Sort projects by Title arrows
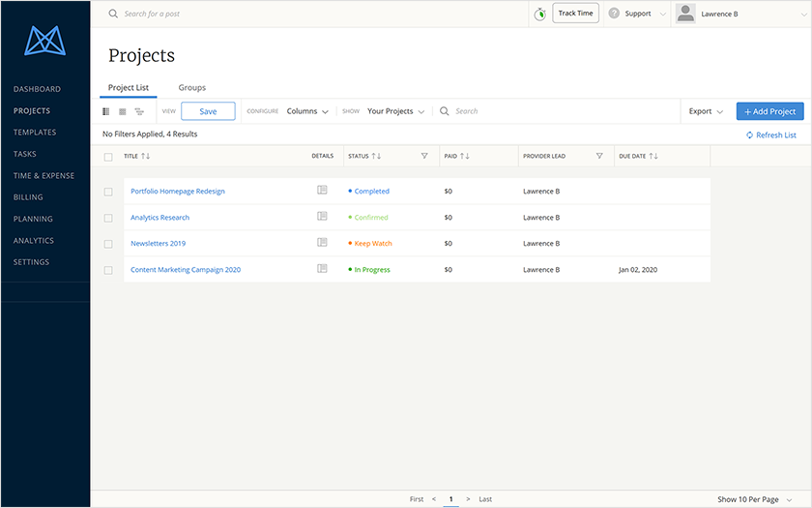Screen dimensions: 812x508 coord(146,156)
